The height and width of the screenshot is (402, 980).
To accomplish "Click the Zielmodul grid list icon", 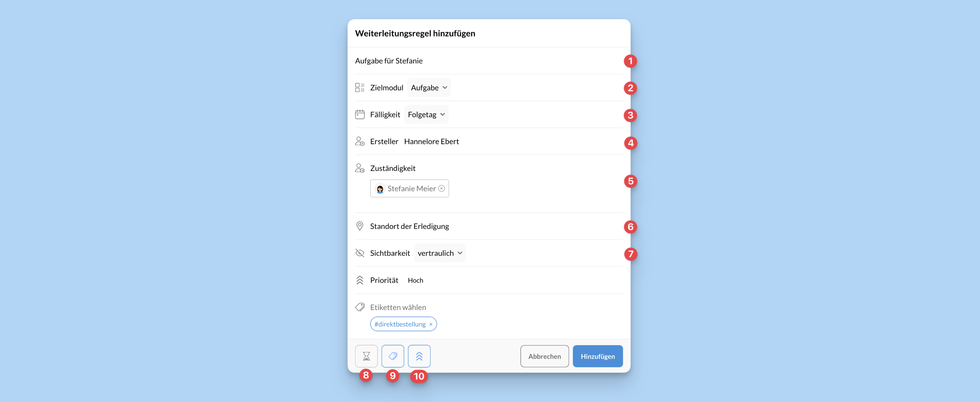I will point(360,88).
